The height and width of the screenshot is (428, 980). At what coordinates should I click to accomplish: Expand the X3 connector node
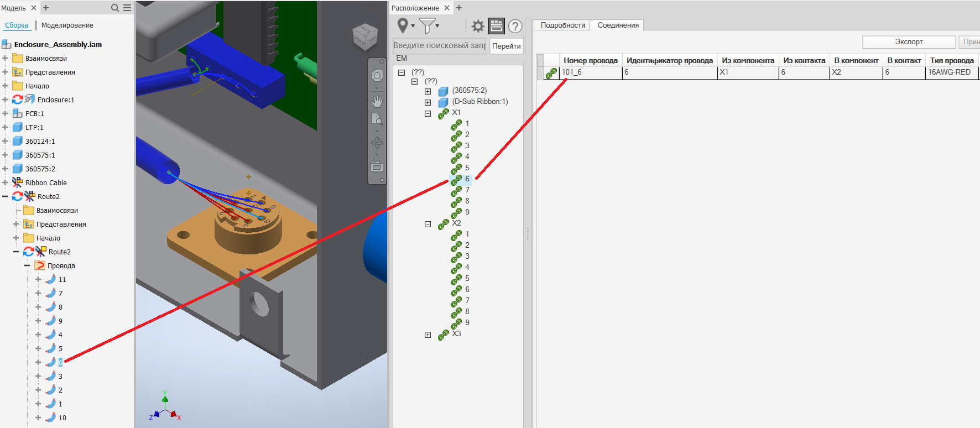click(x=428, y=335)
